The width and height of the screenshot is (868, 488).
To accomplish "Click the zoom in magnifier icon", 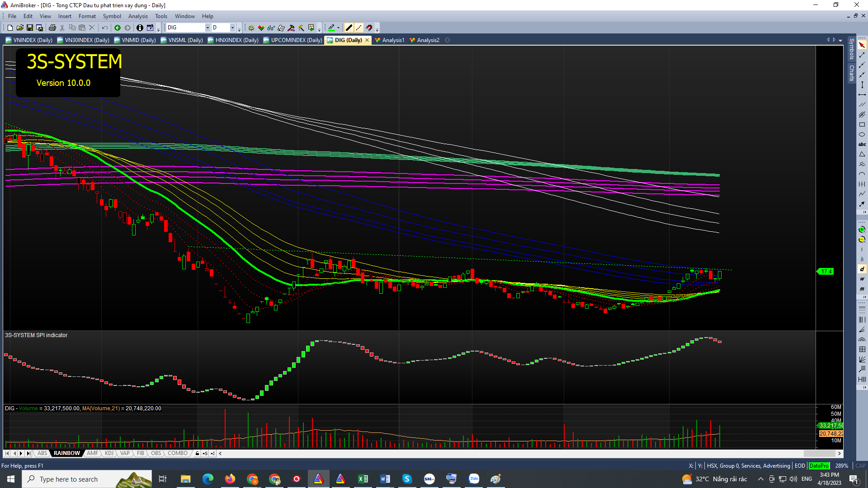I will pyautogui.click(x=862, y=230).
